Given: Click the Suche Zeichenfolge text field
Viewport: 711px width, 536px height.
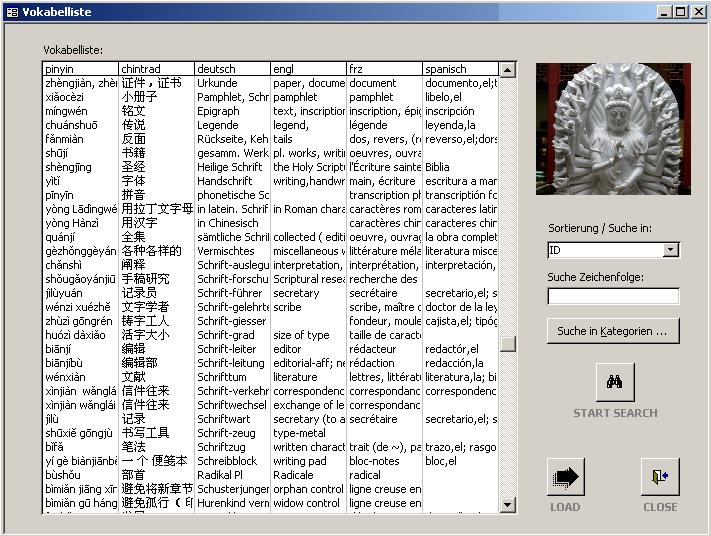Looking at the screenshot, I should click(613, 296).
